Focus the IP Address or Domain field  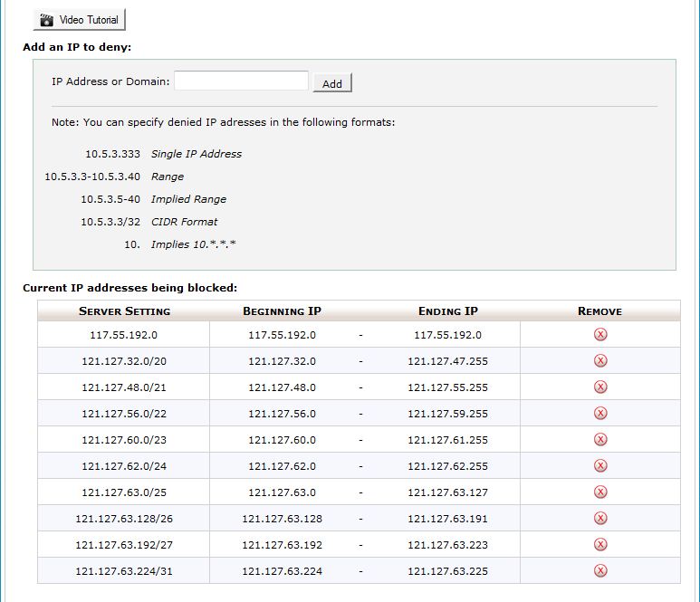coord(241,81)
